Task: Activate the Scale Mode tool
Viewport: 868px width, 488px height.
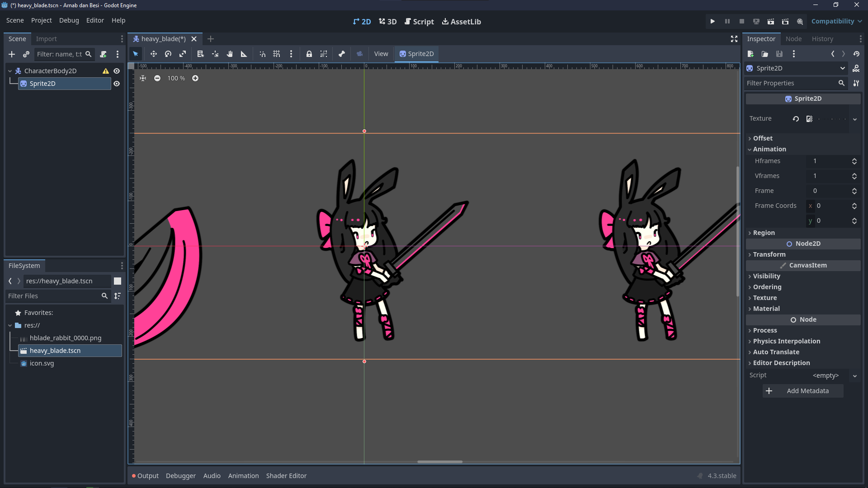Action: coord(183,54)
